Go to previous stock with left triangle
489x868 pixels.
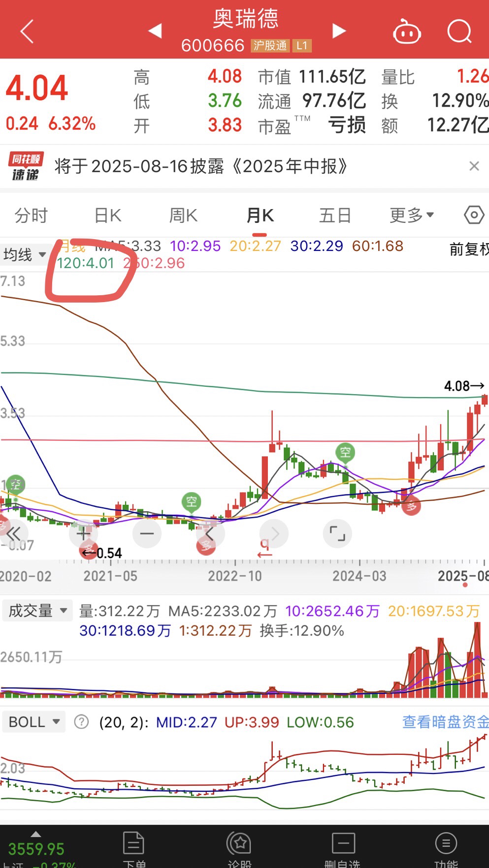(155, 31)
